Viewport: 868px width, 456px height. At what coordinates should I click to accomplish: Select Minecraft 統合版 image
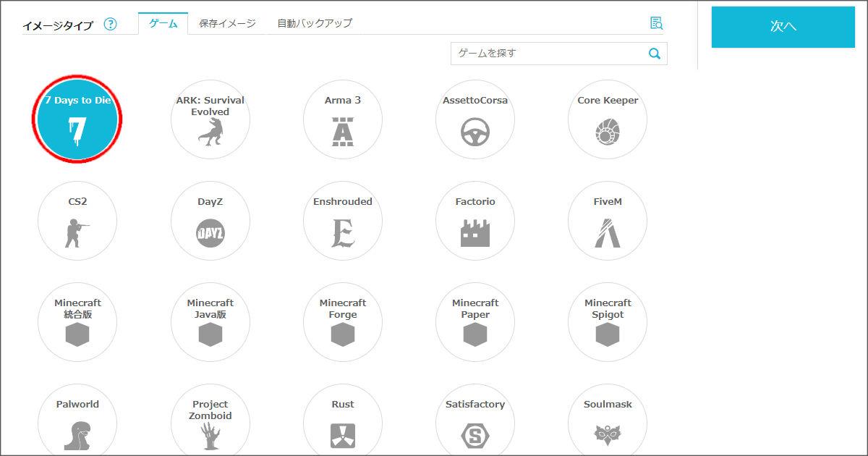click(x=77, y=322)
